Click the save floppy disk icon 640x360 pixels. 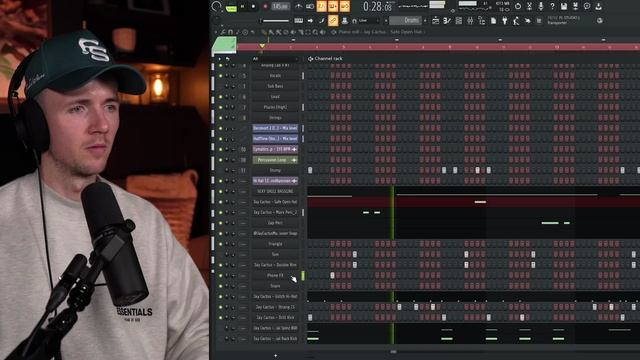(x=563, y=6)
